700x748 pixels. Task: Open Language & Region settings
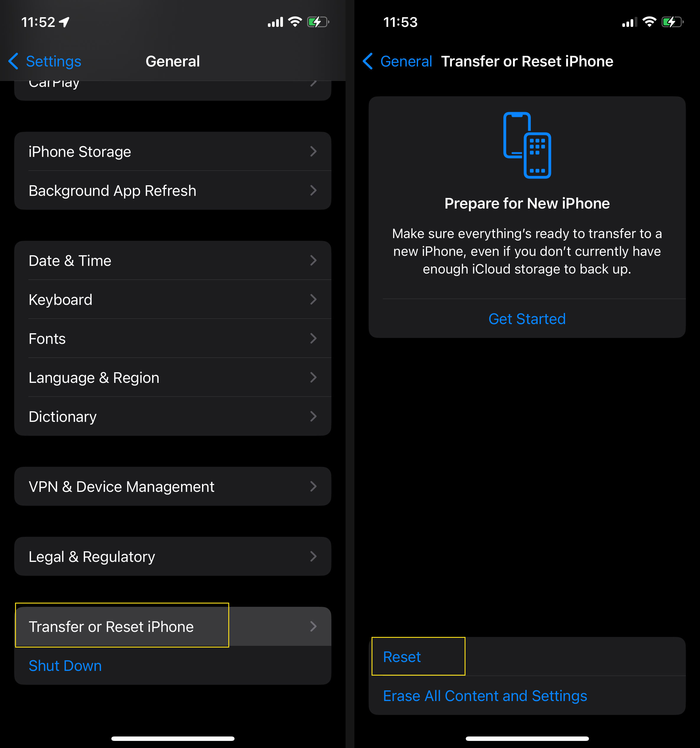pos(173,377)
